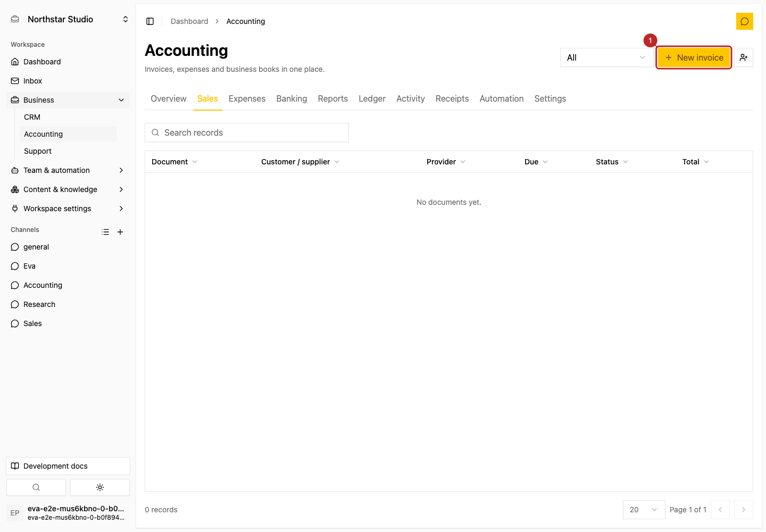Open Dashboard in the sidebar
This screenshot has height=532, width=766.
coord(68,62)
